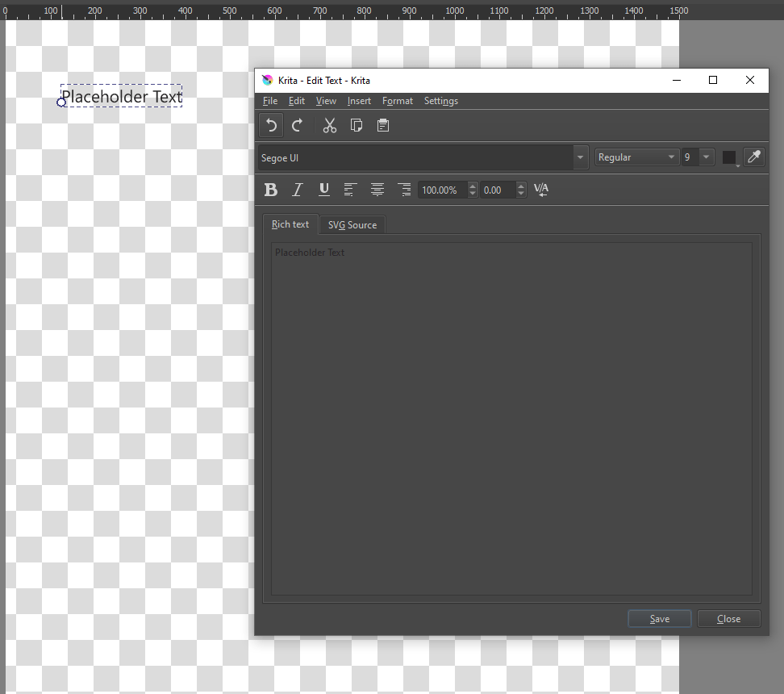
Task: Click the Undo arrow icon
Action: 272,125
